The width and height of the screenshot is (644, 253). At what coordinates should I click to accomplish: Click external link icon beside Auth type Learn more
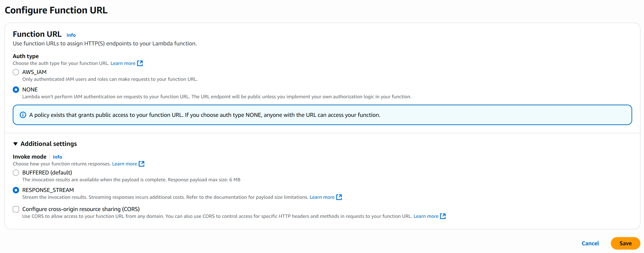click(x=140, y=63)
